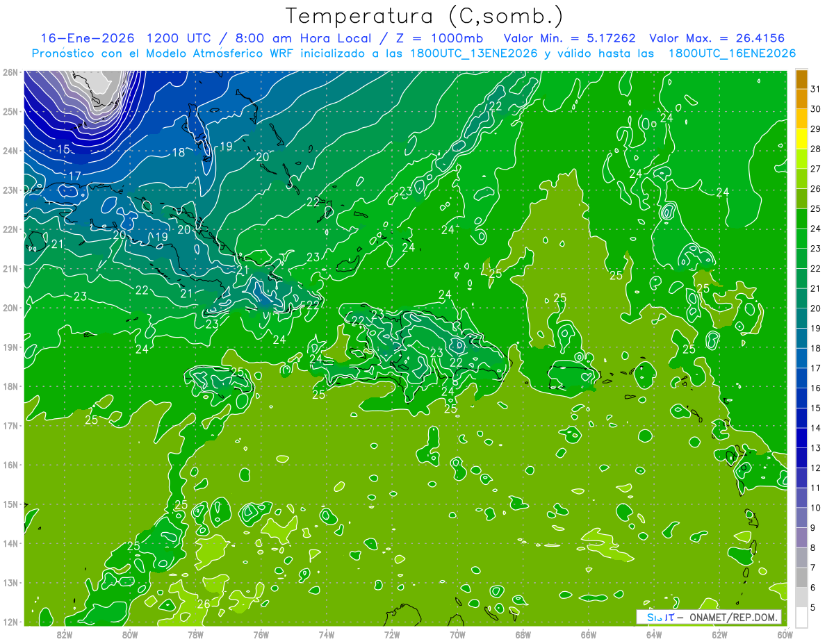Image resolution: width=834 pixels, height=644 pixels.
Task: Click the "18" contour label on the map
Action: [179, 152]
